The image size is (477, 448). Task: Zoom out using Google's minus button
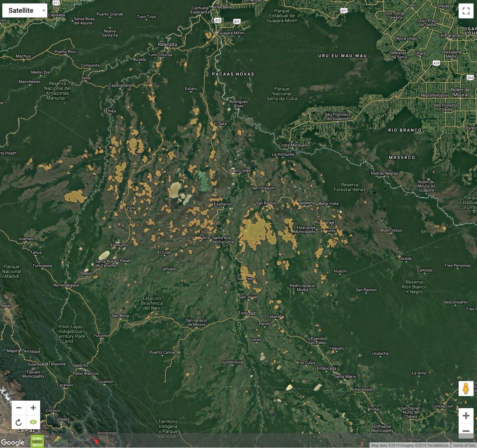click(465, 431)
